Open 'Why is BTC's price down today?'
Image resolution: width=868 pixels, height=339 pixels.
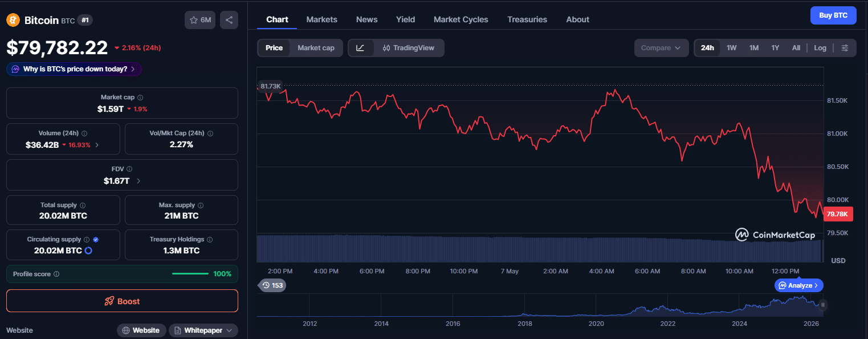(74, 69)
